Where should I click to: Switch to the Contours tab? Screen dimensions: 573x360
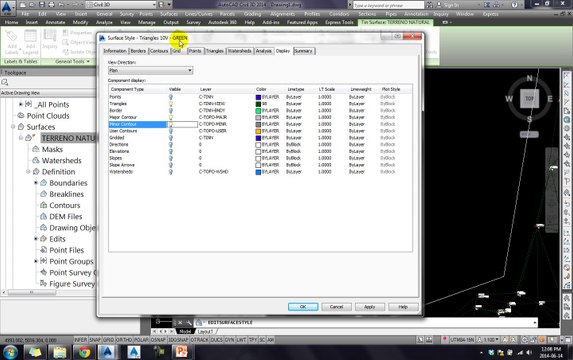click(159, 51)
